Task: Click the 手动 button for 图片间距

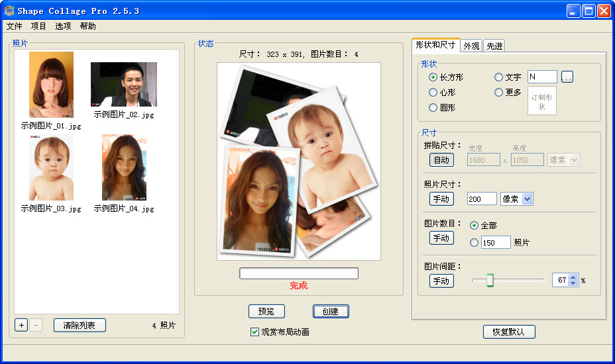Action: click(x=441, y=281)
